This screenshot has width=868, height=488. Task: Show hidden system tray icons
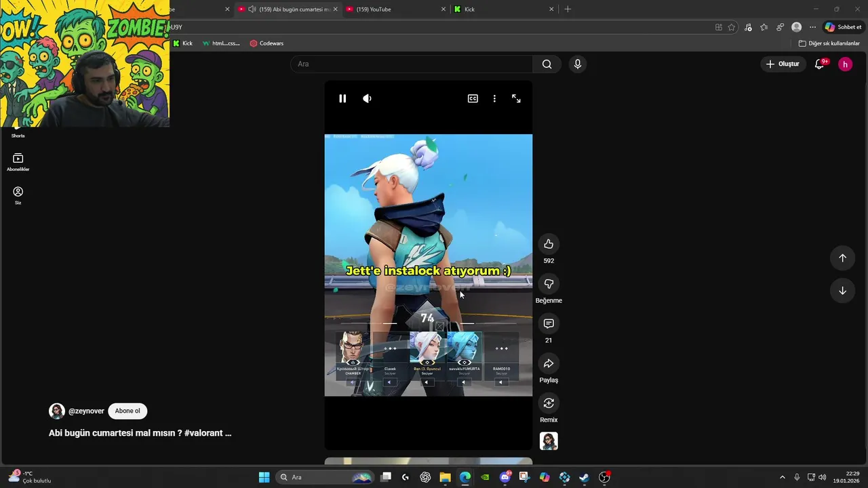782,477
